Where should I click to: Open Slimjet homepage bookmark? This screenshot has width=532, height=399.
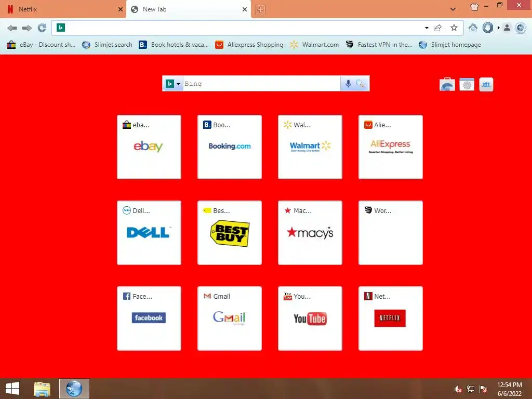point(450,45)
